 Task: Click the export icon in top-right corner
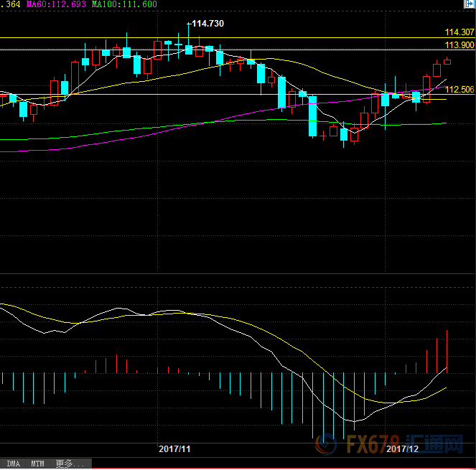click(469, 4)
